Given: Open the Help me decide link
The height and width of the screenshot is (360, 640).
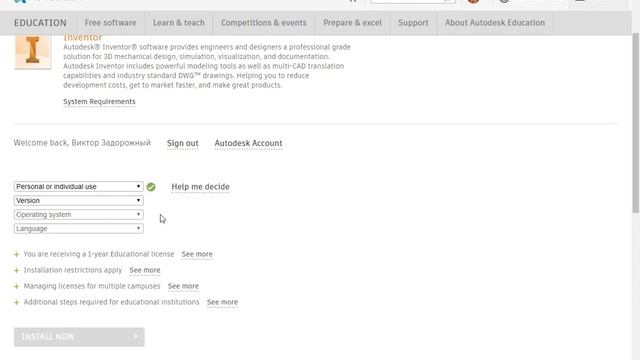Looking at the screenshot, I should (200, 187).
